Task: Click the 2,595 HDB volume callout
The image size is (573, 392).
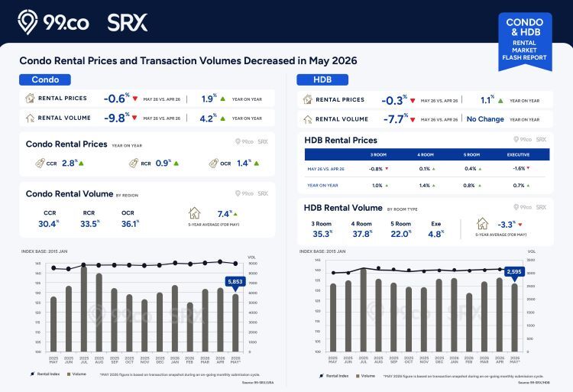Action: tap(514, 274)
